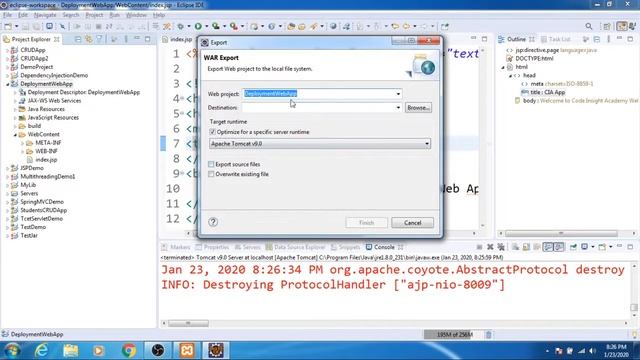Open Windows Media Player from taskbar
The image size is (640, 360).
(x=99, y=350)
